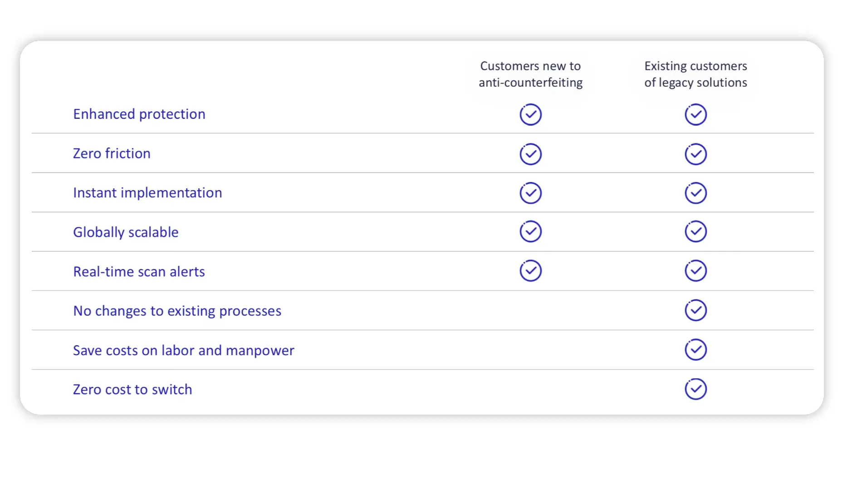
Task: Select the Instant implementation checkmark for existing customers
Action: click(695, 193)
